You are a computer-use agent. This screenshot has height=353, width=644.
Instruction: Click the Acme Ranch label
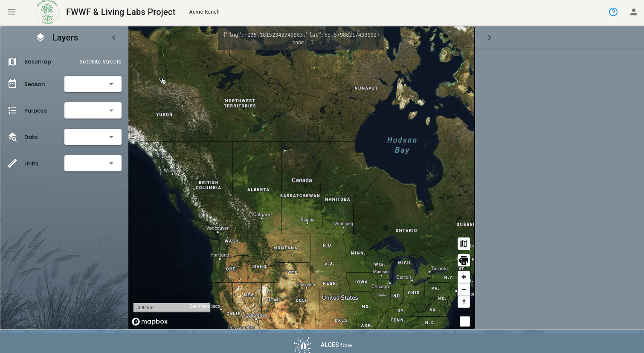pyautogui.click(x=204, y=12)
